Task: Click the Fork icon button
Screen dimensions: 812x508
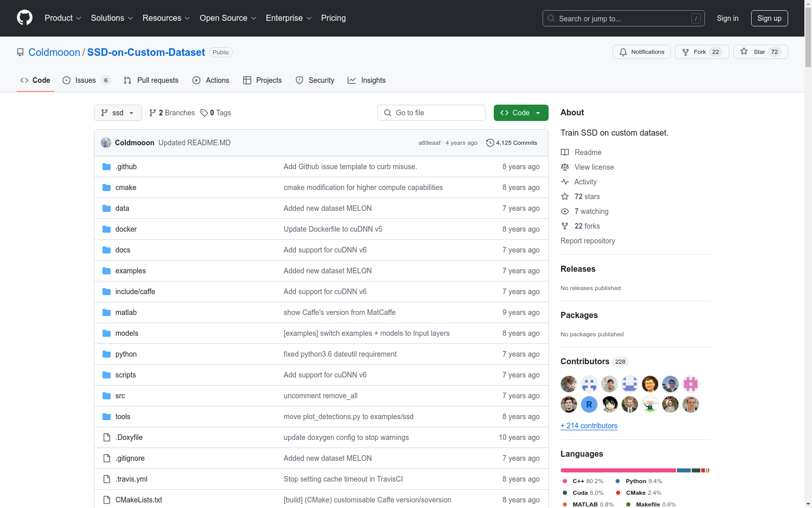Action: point(686,52)
